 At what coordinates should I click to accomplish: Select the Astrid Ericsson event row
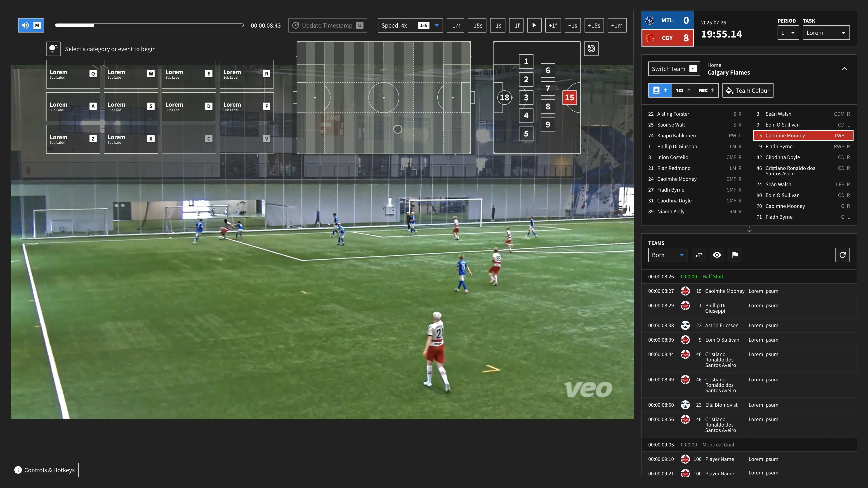pos(749,325)
